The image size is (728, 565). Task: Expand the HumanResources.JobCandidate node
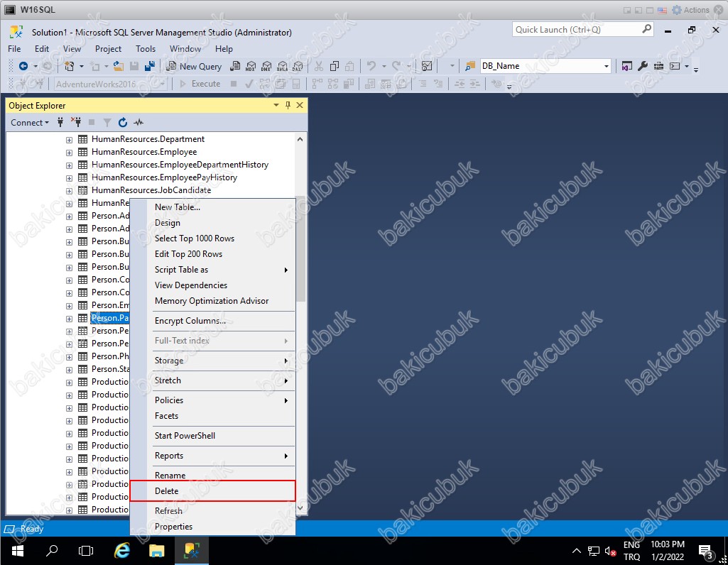(69, 191)
